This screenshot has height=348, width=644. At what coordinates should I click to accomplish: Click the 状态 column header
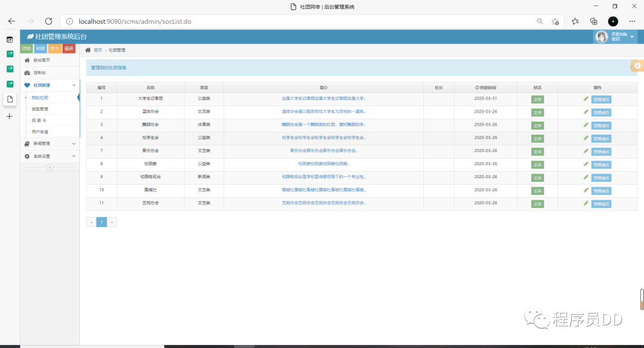(537, 88)
